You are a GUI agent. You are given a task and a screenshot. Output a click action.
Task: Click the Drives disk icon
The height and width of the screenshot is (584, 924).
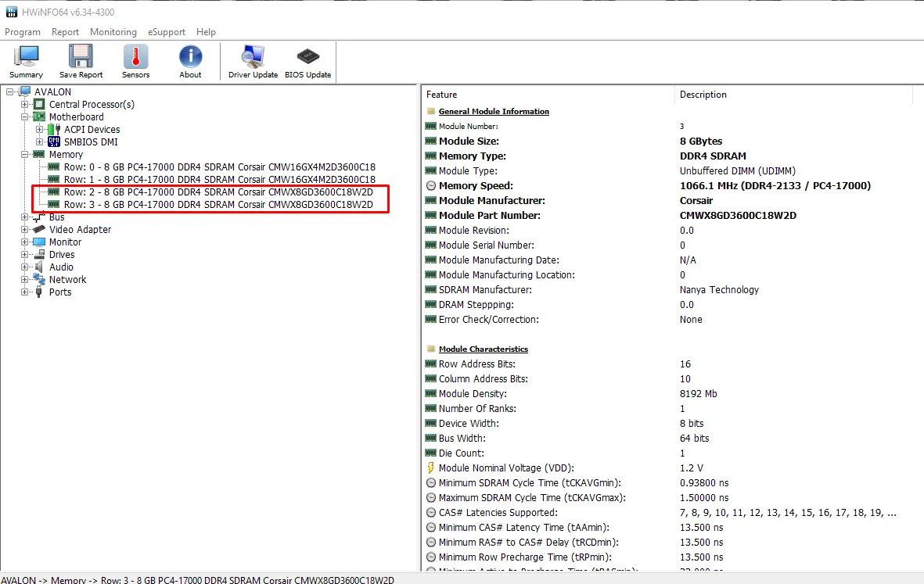click(x=39, y=254)
